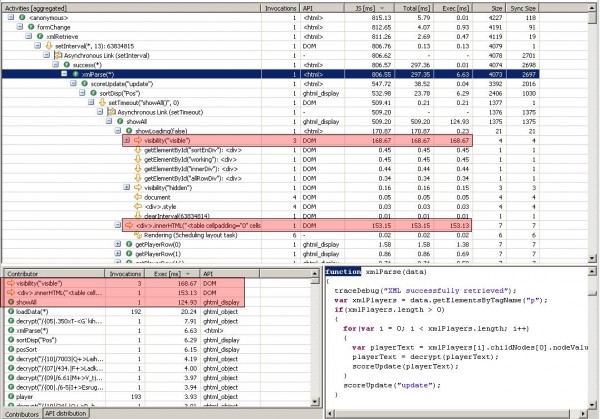Sort tree by Invocations column header
The image size is (600, 419).
point(280,8)
